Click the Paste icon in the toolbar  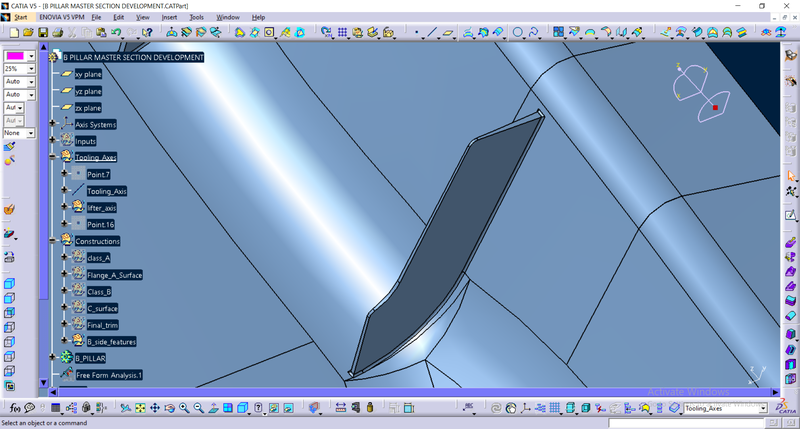(x=102, y=33)
